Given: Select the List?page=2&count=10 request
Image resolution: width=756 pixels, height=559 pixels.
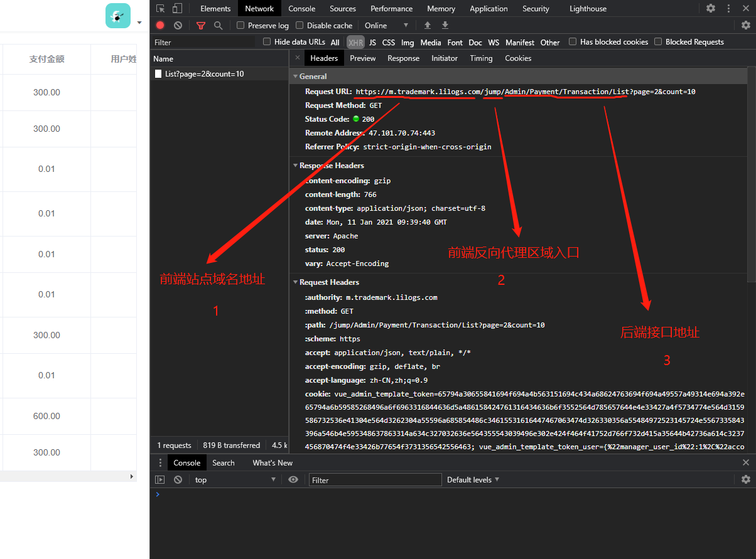Looking at the screenshot, I should (204, 74).
